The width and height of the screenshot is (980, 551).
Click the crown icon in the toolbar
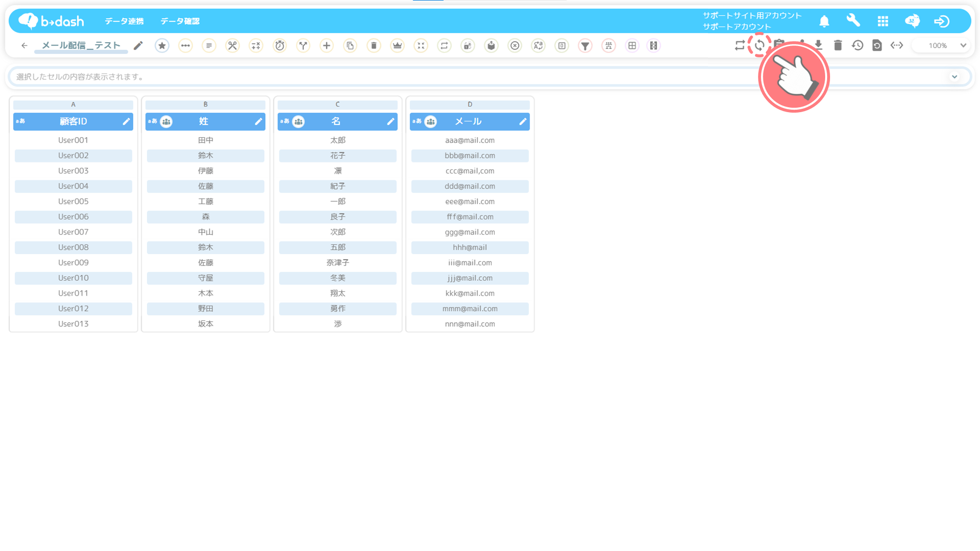pos(397,46)
